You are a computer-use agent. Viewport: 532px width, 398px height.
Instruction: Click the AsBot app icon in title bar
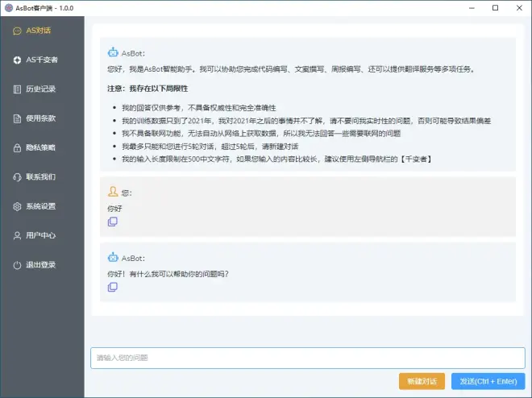pos(8,7)
